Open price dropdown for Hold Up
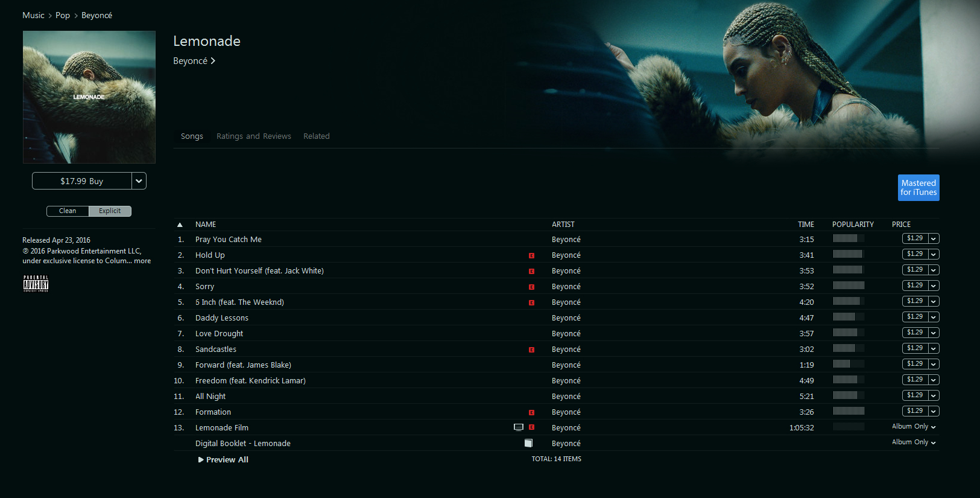This screenshot has height=498, width=980. (x=934, y=255)
